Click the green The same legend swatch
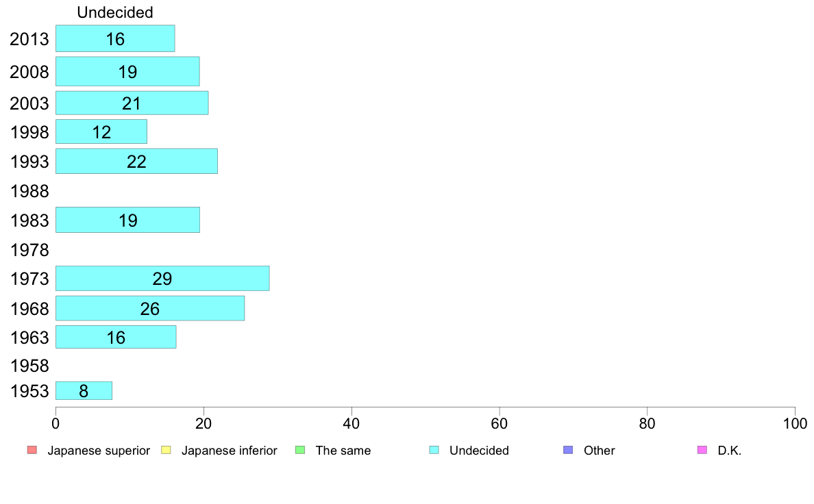814x504 pixels. tap(300, 450)
